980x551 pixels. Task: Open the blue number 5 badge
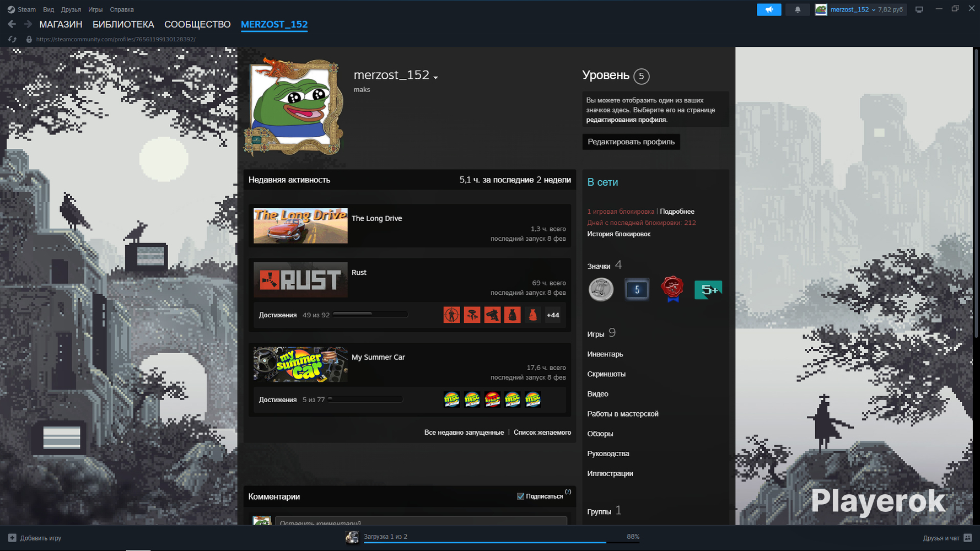(637, 289)
